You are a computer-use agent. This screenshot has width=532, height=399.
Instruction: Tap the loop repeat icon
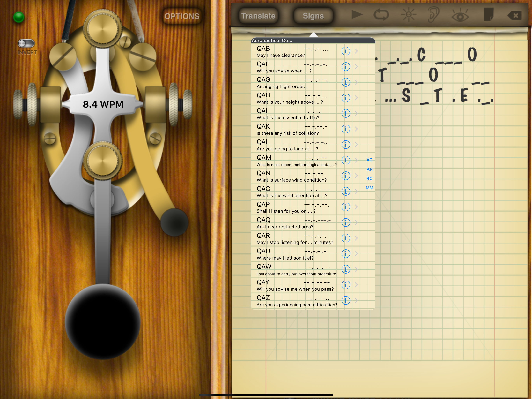click(x=381, y=15)
